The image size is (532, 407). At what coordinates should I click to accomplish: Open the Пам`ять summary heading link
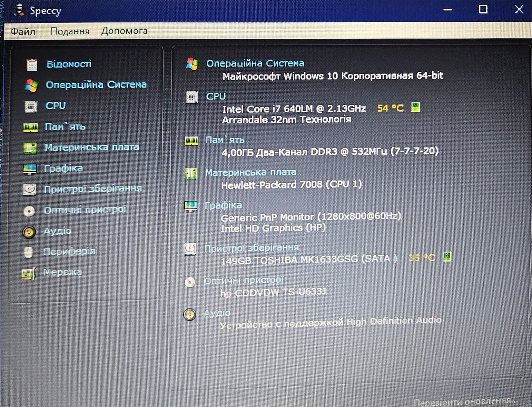coord(225,140)
